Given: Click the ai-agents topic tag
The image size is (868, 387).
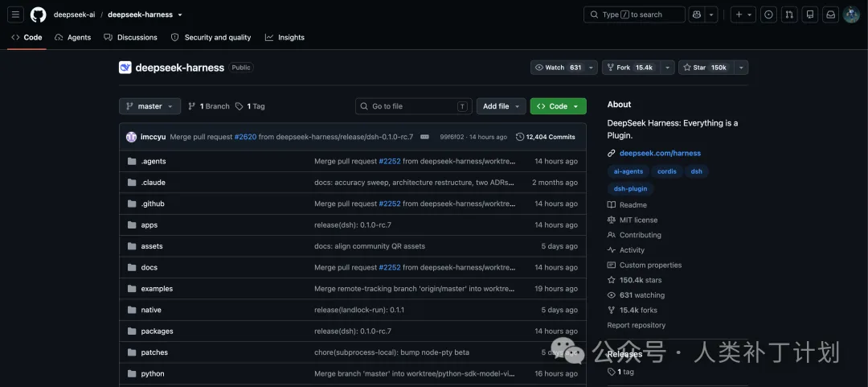Looking at the screenshot, I should 628,171.
